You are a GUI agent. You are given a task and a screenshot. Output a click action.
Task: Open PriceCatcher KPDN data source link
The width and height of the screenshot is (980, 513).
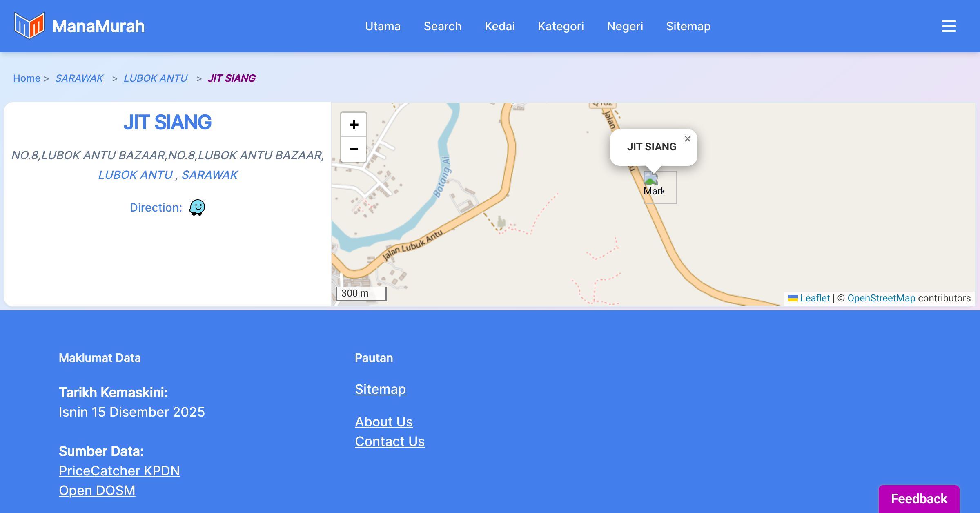coord(119,471)
